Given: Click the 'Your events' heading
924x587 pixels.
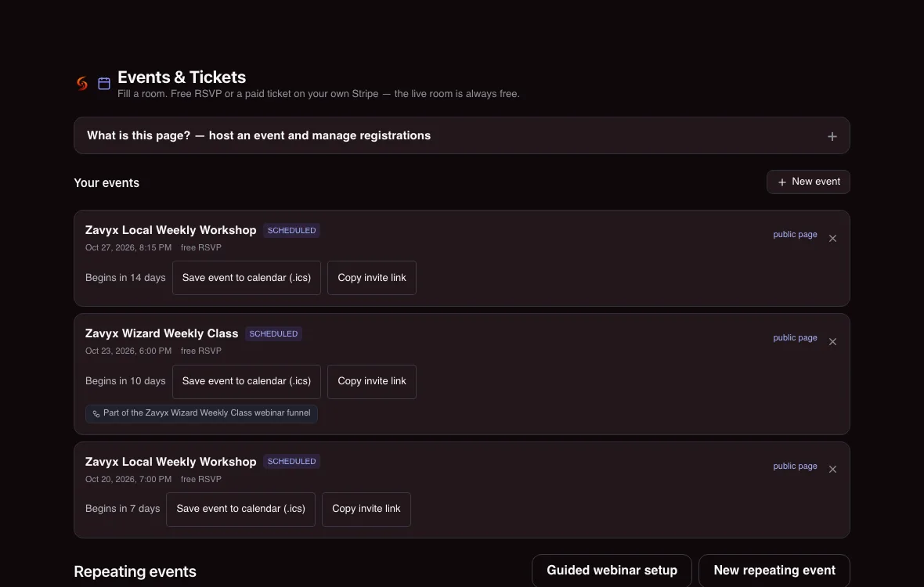Looking at the screenshot, I should click(x=106, y=183).
